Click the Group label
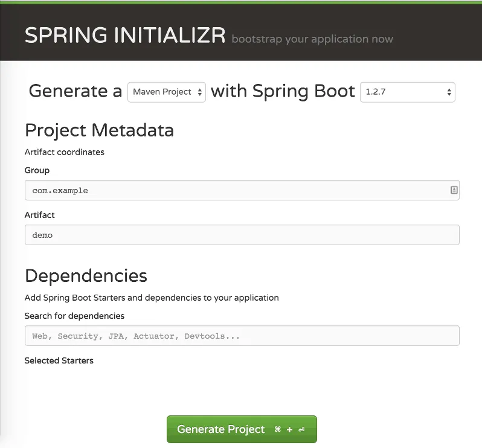 pos(37,170)
